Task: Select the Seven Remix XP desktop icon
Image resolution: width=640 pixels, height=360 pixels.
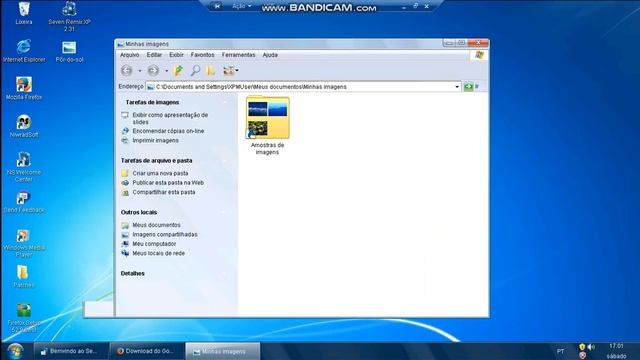Action: 69,17
